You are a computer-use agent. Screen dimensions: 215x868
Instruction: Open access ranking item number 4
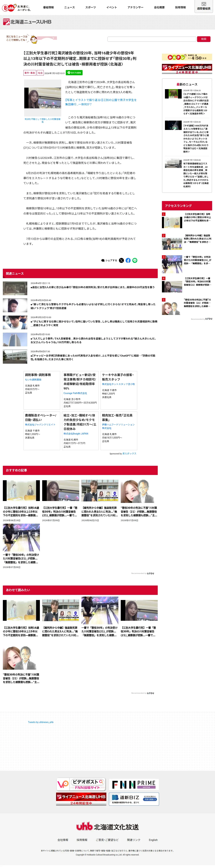(187, 284)
